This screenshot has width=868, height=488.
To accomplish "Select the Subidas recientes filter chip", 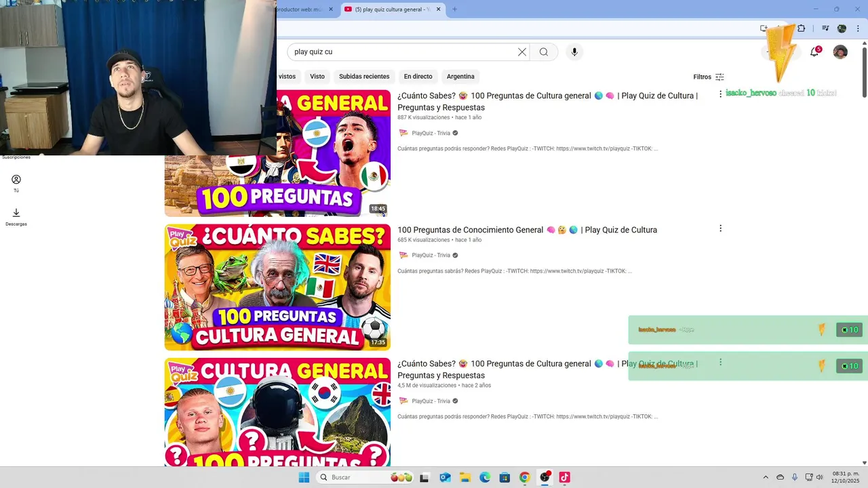I will (364, 77).
